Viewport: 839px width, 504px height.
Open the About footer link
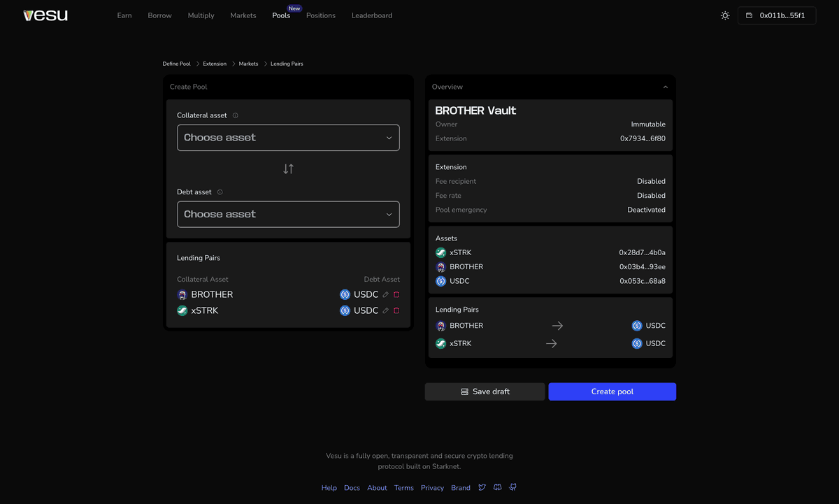[377, 488]
